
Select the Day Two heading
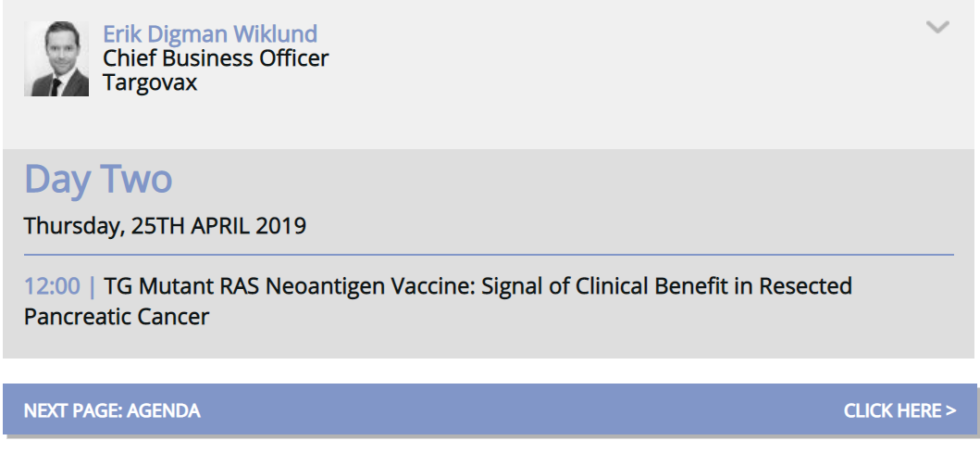(98, 178)
